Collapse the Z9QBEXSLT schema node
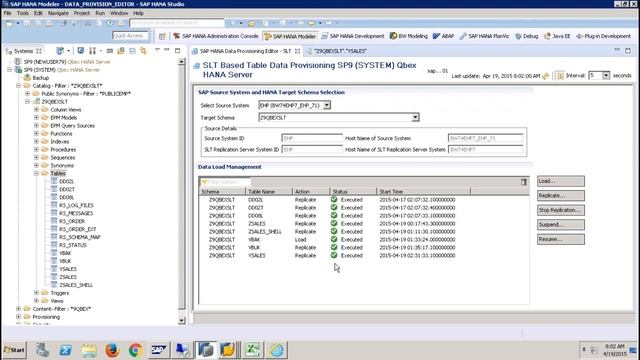Viewport: 640px width, 360px height. (x=27, y=102)
